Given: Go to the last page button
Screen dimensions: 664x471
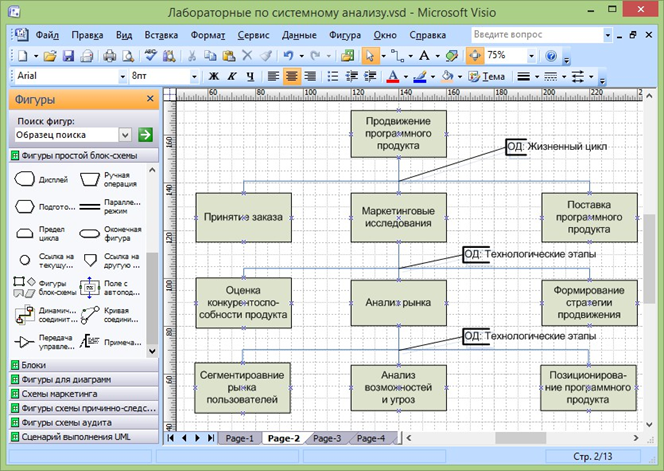Looking at the screenshot, I should click(211, 438).
